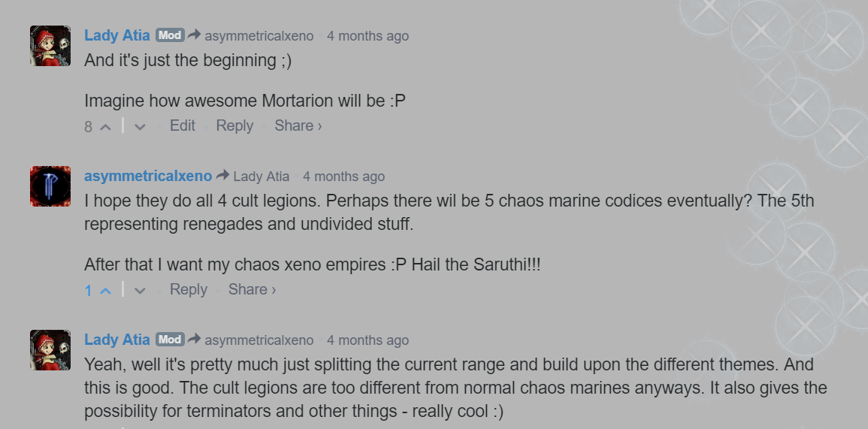
Task: Open asymmetricalxeno author profile link
Action: coord(148,176)
